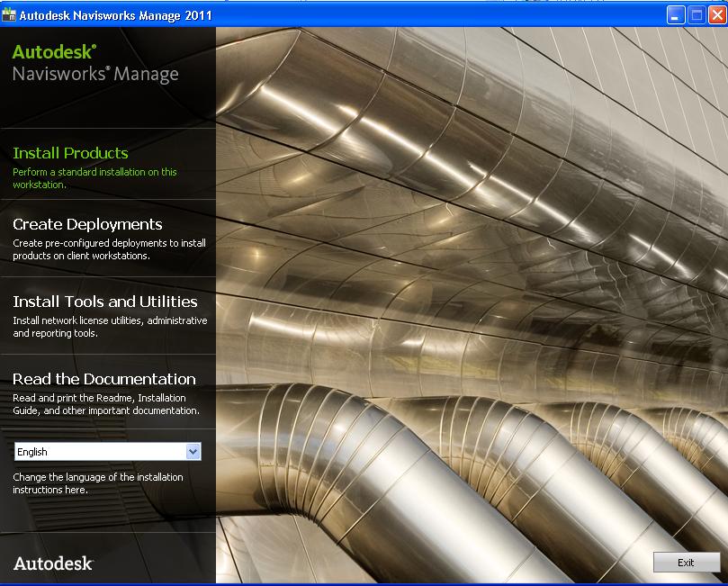Viewport: 728px width, 586px height.
Task: Start Install Products option
Action: [70, 153]
